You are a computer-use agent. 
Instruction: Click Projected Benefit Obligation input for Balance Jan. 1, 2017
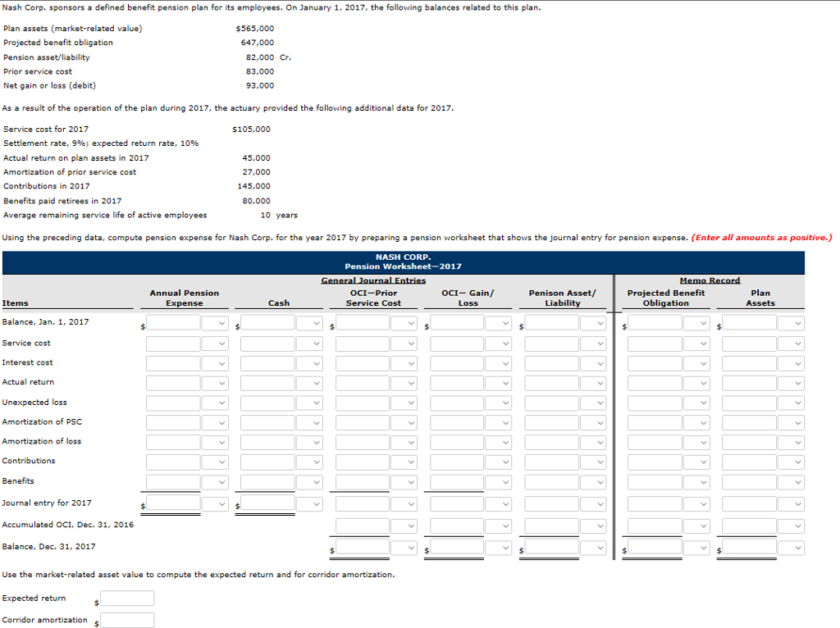(x=655, y=323)
